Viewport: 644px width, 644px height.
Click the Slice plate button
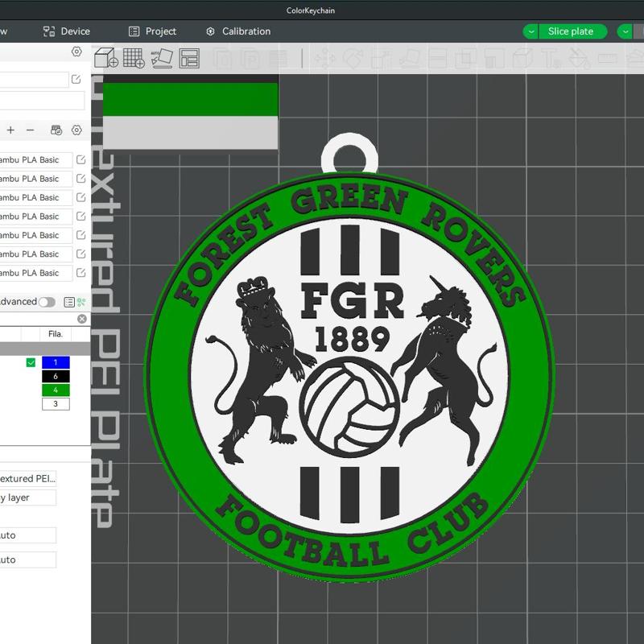pyautogui.click(x=572, y=31)
